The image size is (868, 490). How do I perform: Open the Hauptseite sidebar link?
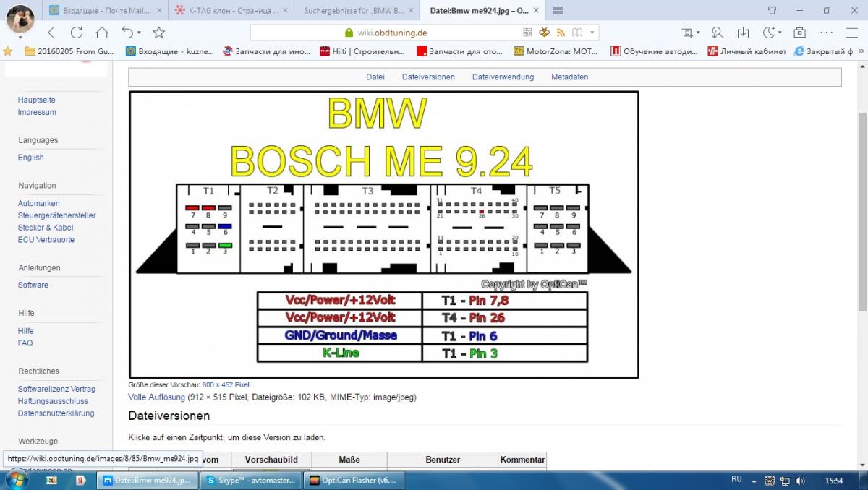(37, 100)
